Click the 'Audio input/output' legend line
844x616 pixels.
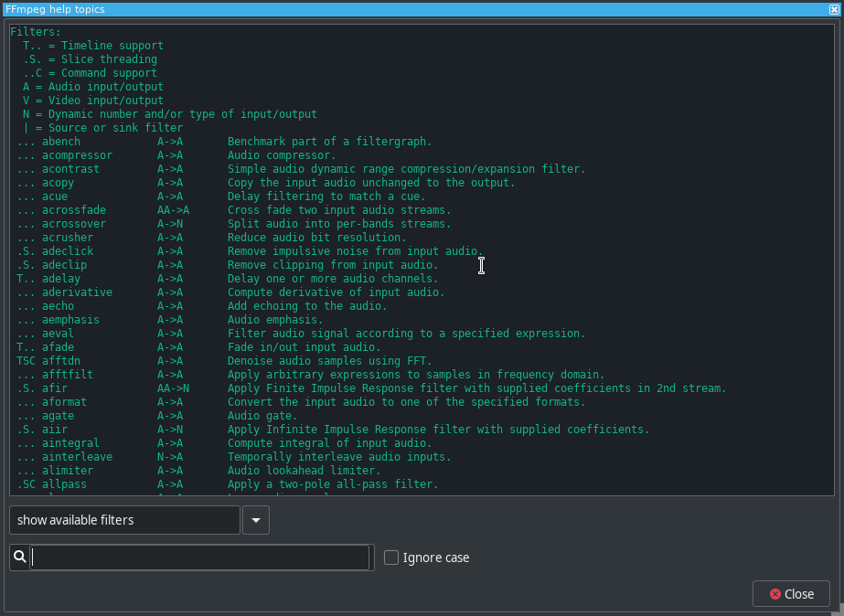93,87
